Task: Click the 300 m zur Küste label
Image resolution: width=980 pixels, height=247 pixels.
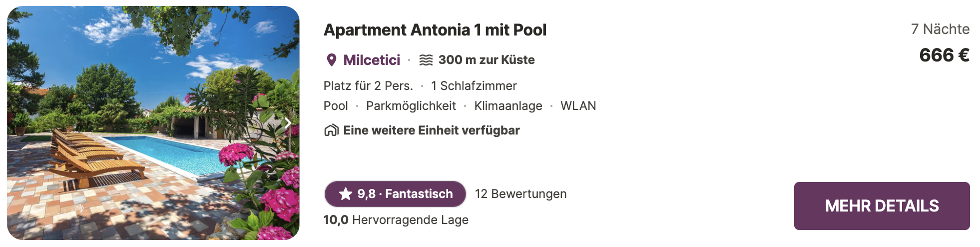Action: point(487,60)
